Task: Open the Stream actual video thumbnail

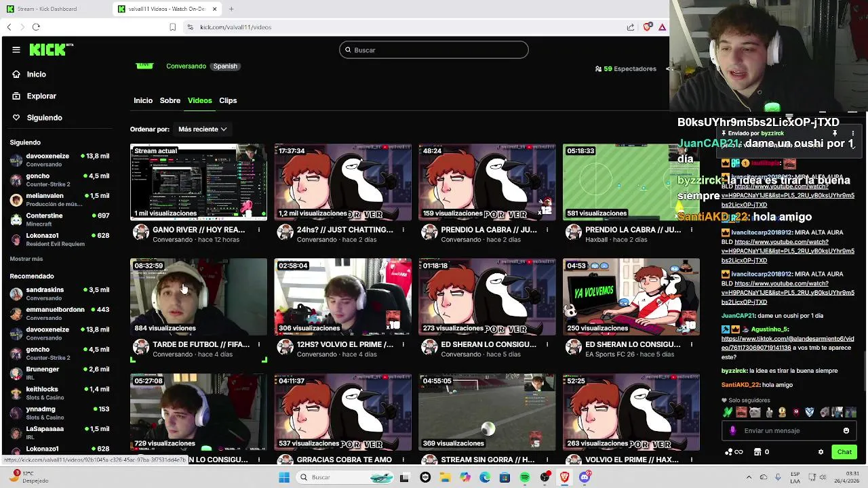Action: 199,182
